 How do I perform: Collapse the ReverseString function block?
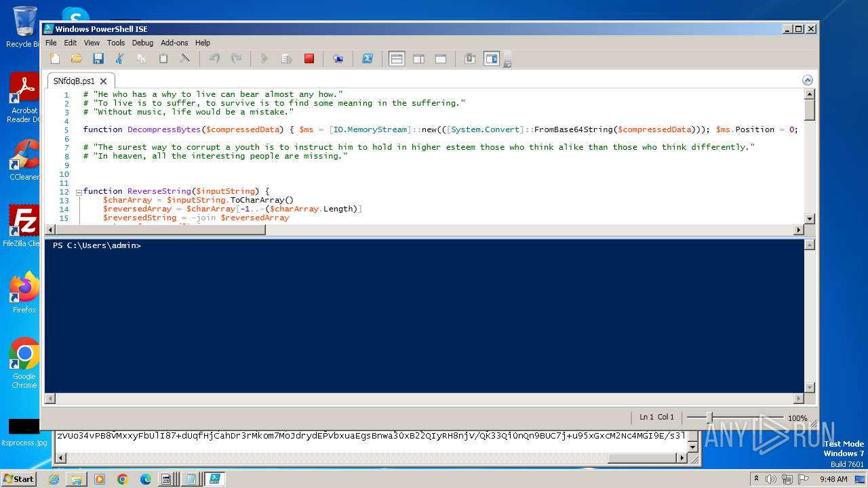point(79,192)
